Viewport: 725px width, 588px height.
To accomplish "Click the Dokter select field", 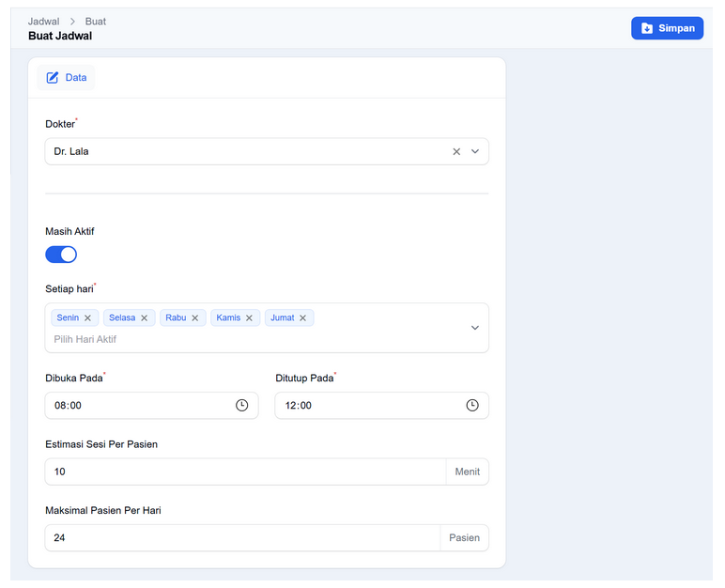I will point(267,151).
